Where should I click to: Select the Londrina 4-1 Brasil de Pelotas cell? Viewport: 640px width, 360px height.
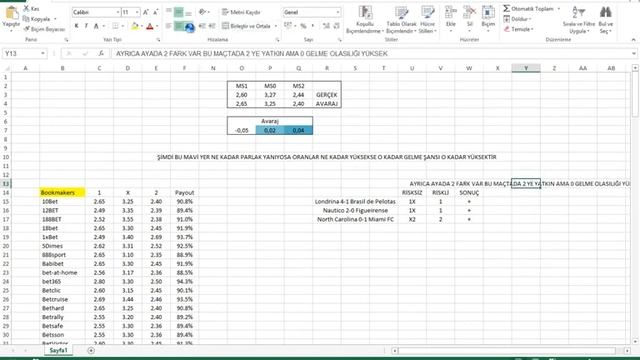[355, 202]
